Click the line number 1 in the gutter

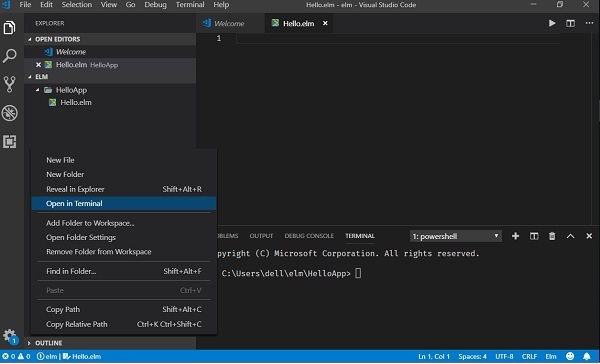pos(218,38)
